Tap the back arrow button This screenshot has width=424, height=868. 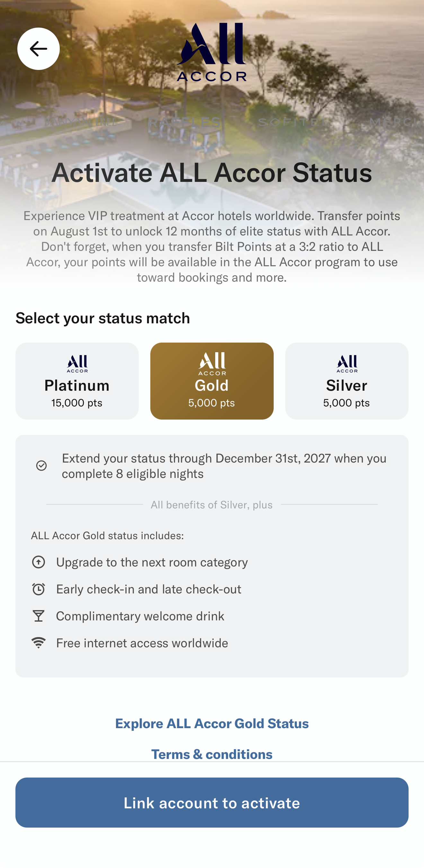(x=39, y=49)
